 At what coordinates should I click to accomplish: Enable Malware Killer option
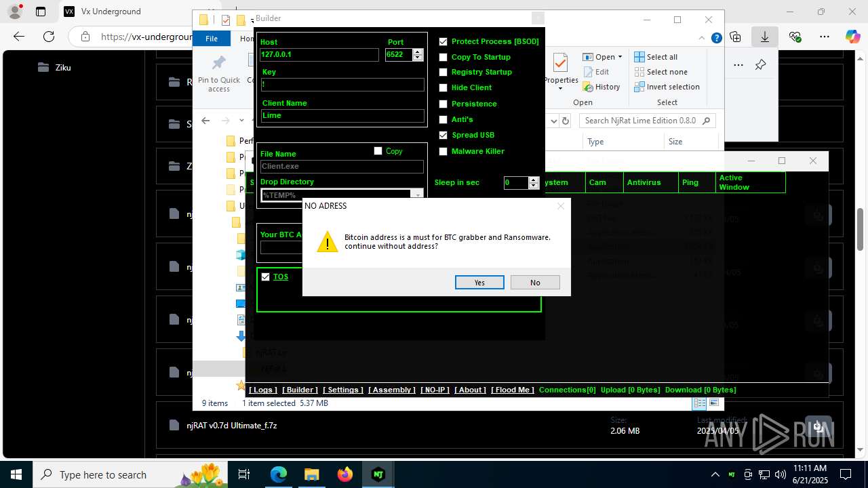(x=443, y=151)
